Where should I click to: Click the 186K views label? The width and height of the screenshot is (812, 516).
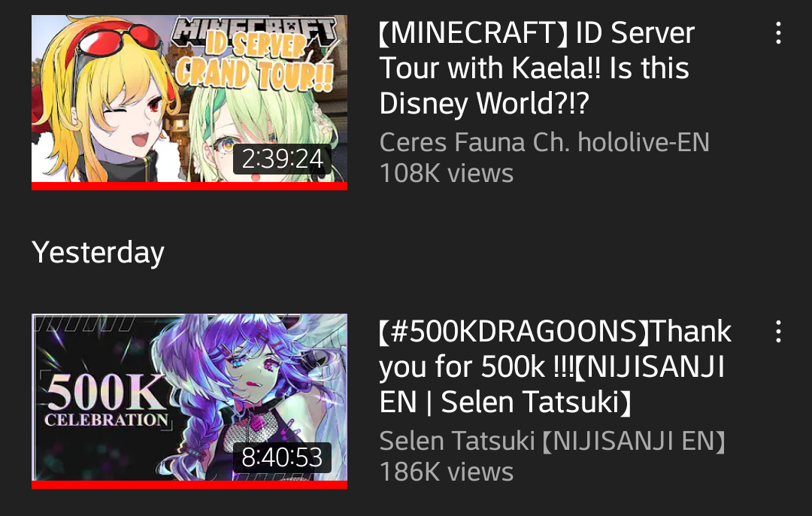coord(447,472)
